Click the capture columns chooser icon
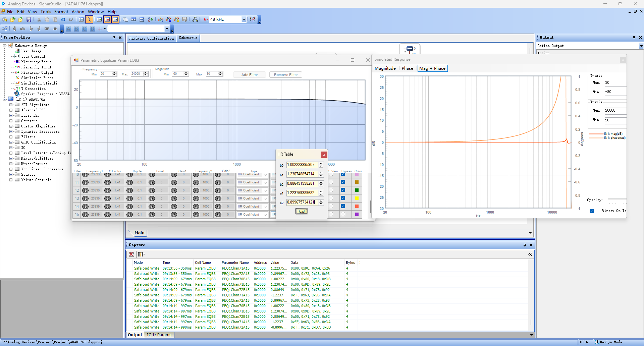This screenshot has width=644, height=346. tap(141, 254)
